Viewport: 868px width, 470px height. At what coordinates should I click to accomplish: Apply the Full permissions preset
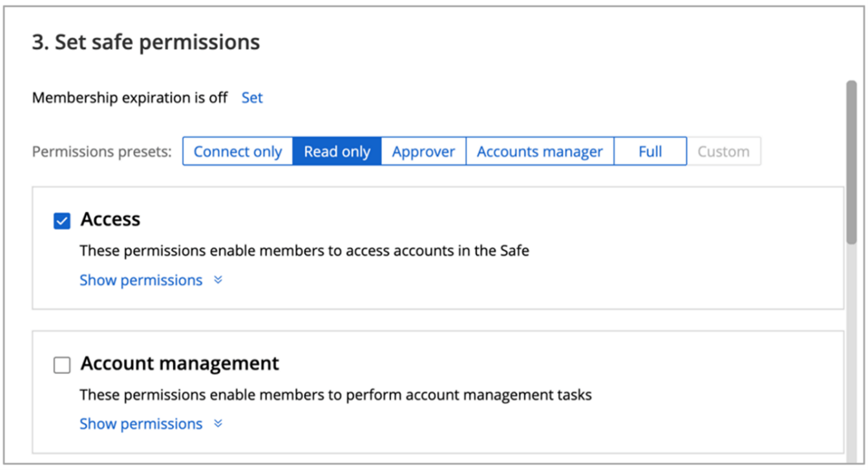point(650,151)
